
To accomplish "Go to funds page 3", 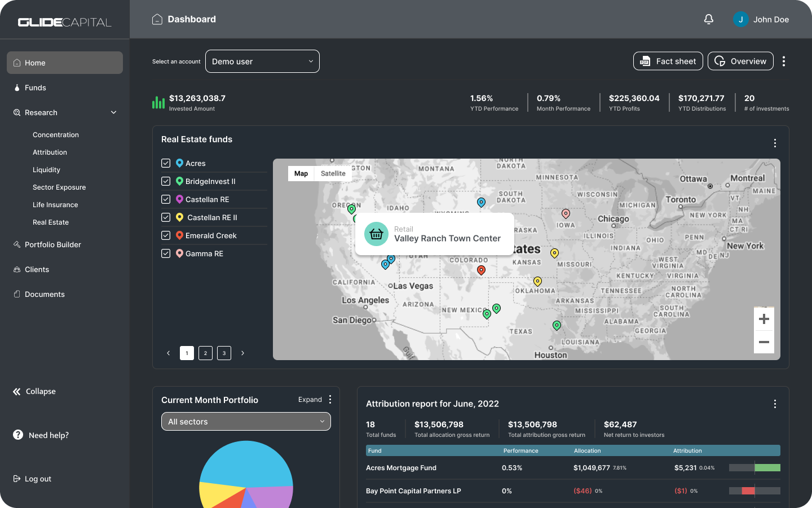I will tap(224, 353).
